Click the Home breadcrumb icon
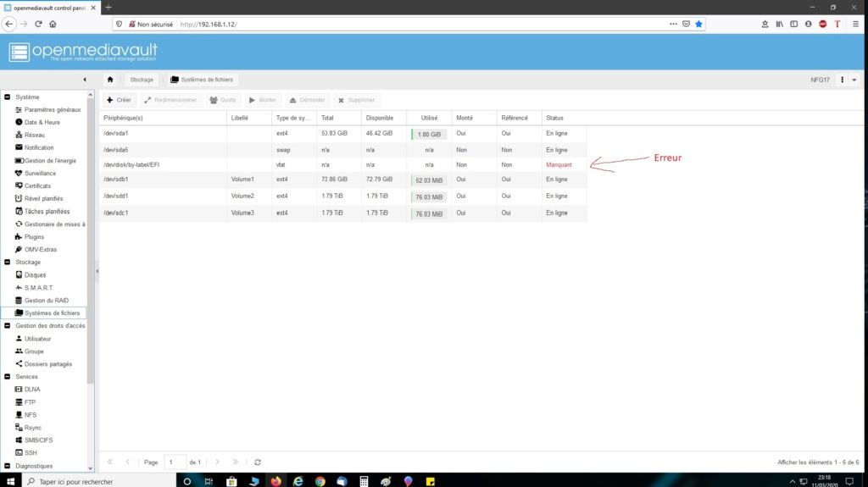This screenshot has height=487, width=868. 110,80
